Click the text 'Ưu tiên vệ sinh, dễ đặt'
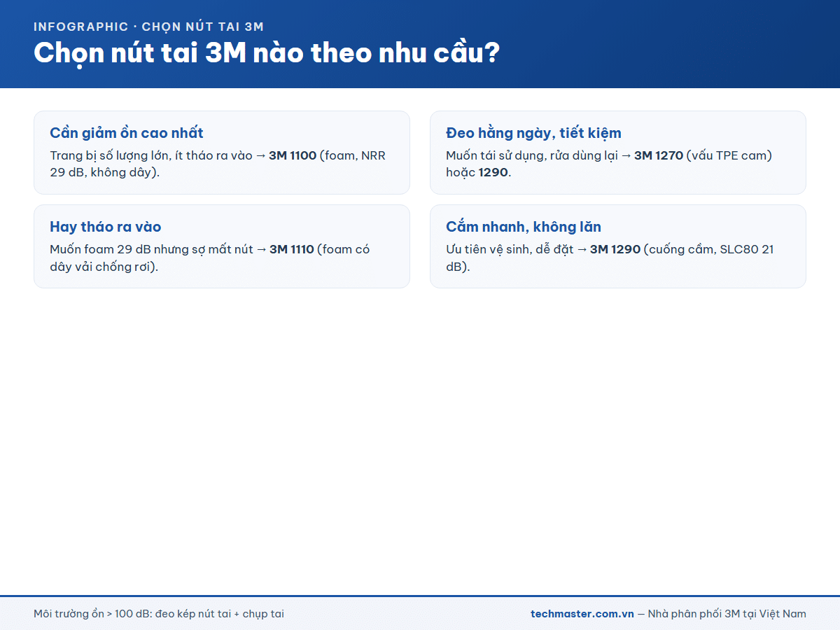Image resolution: width=840 pixels, height=630 pixels. pos(508,249)
